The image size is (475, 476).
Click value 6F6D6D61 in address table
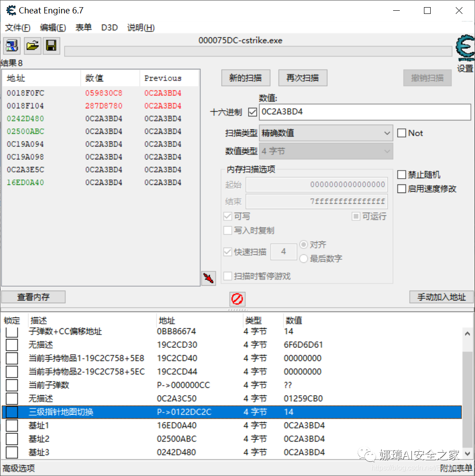click(x=303, y=345)
